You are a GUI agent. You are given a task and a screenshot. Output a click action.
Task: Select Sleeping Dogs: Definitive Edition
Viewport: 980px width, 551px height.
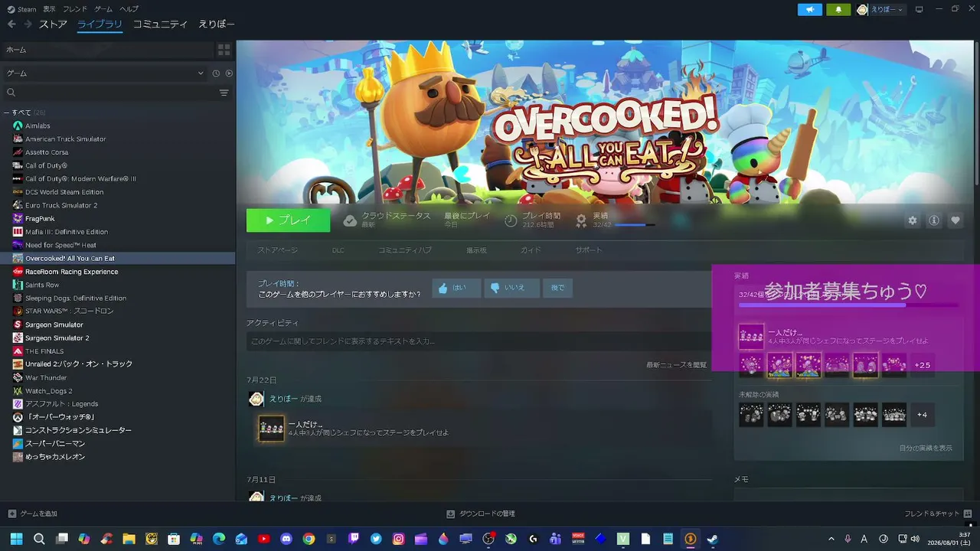pos(76,298)
